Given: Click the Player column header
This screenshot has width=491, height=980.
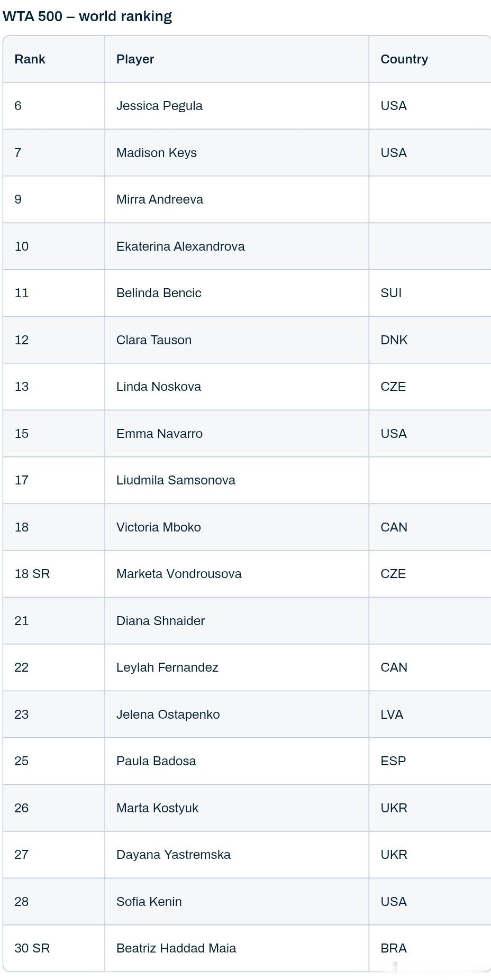Looking at the screenshot, I should coord(135,59).
